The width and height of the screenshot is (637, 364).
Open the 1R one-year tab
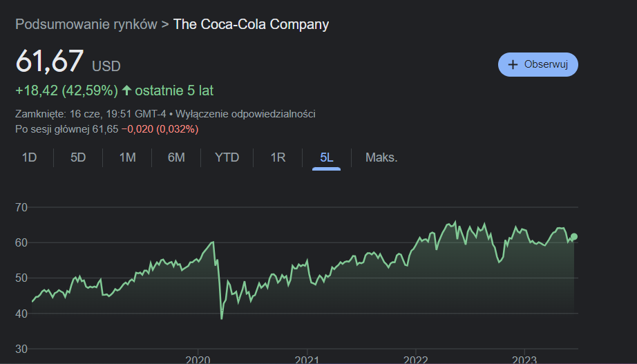tap(278, 157)
